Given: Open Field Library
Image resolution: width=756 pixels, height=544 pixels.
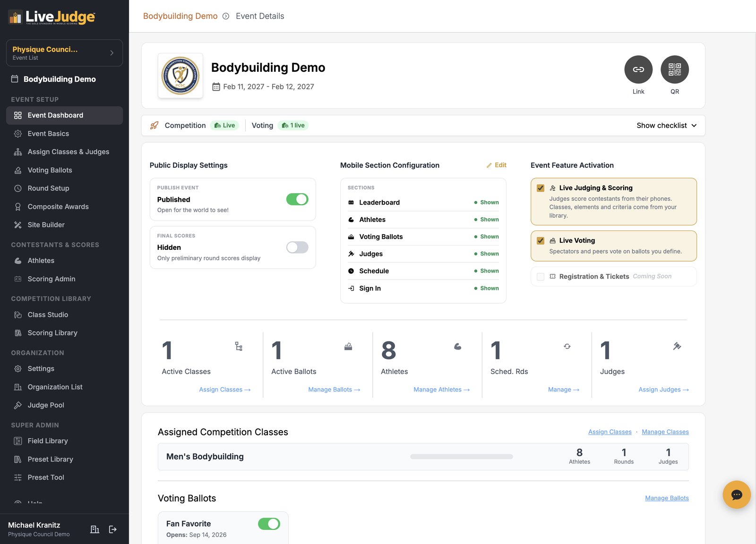Looking at the screenshot, I should tap(64, 441).
